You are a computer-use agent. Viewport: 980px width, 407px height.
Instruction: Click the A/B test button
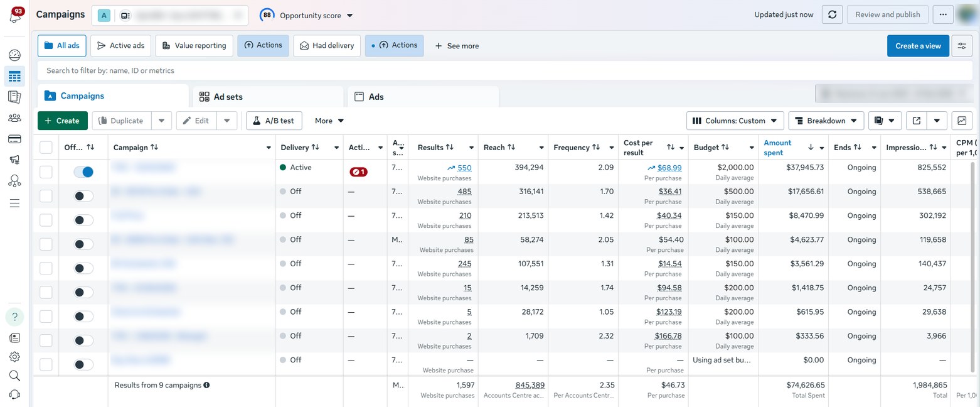274,121
